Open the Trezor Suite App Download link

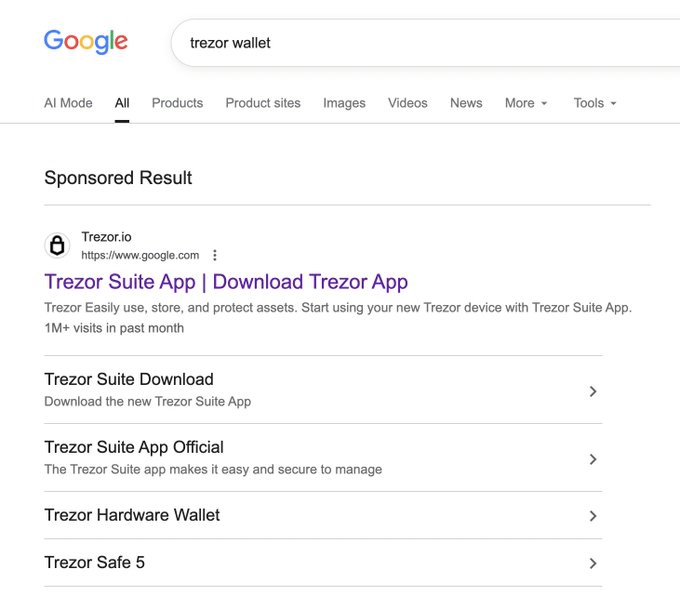tap(226, 282)
